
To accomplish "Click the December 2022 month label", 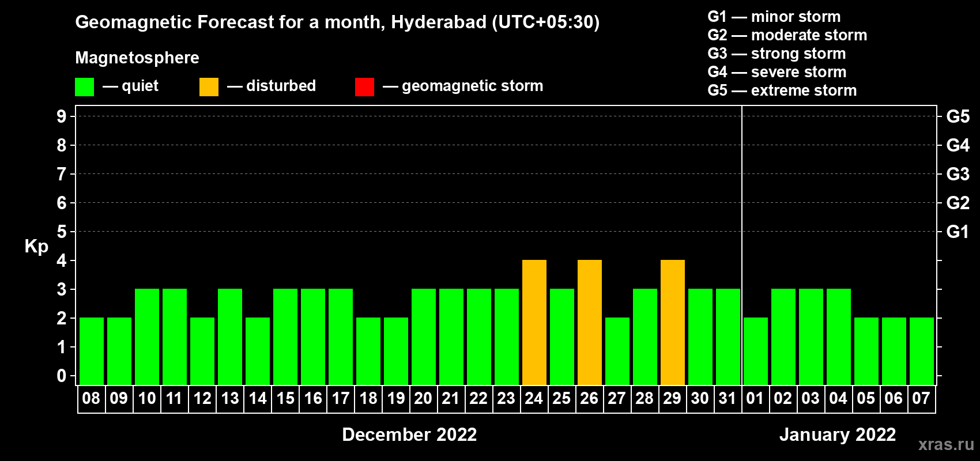I will point(409,434).
